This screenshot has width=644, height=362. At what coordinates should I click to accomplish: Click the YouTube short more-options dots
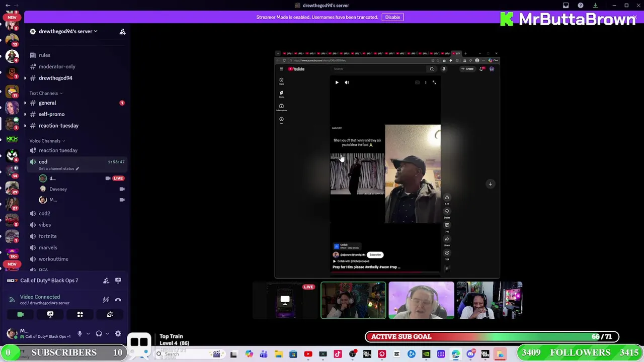[426, 82]
